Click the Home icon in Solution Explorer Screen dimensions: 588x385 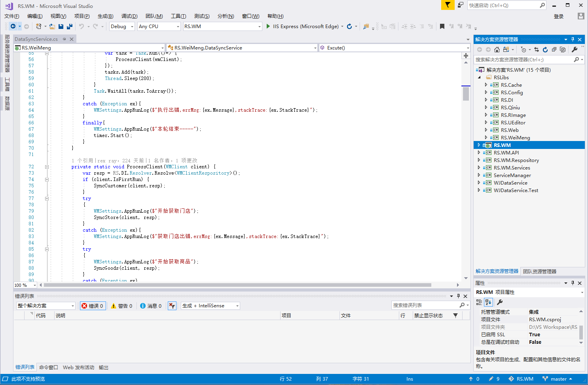[497, 50]
